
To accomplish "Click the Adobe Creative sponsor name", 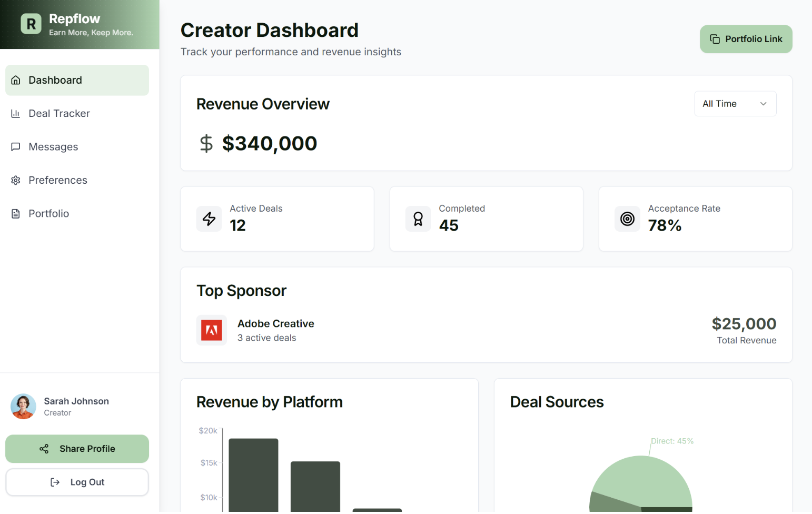I will pyautogui.click(x=275, y=323).
